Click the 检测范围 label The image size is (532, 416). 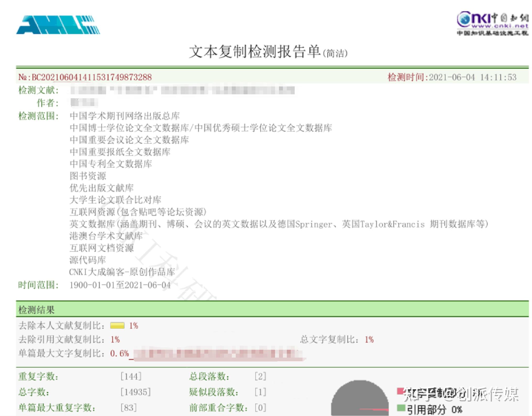(39, 116)
